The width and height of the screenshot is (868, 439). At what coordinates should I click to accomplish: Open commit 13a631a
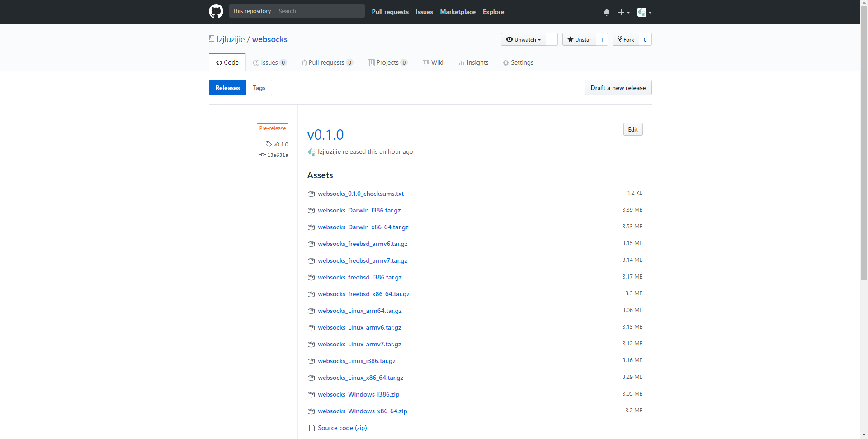point(274,155)
